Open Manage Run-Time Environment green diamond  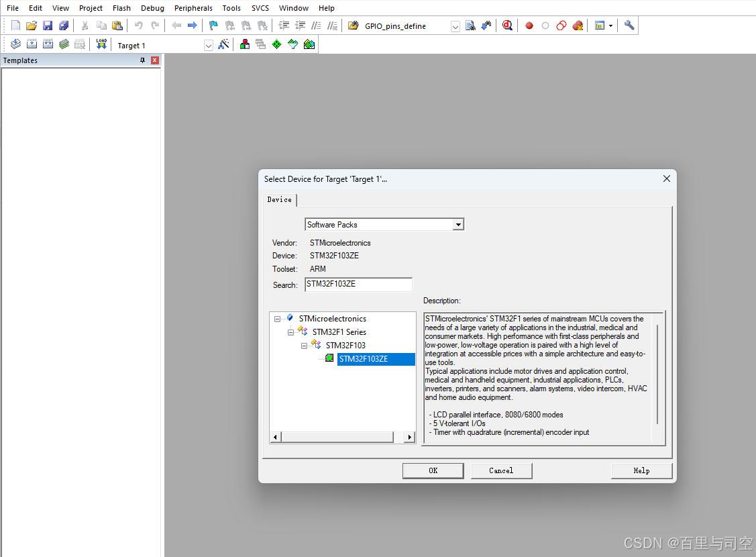coord(277,44)
